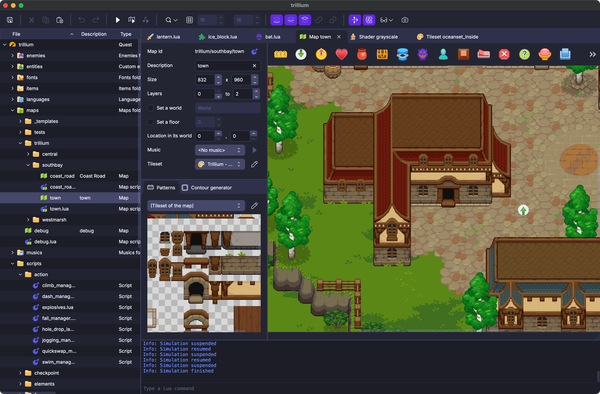Expand the westmarsh folder

(x=28, y=220)
